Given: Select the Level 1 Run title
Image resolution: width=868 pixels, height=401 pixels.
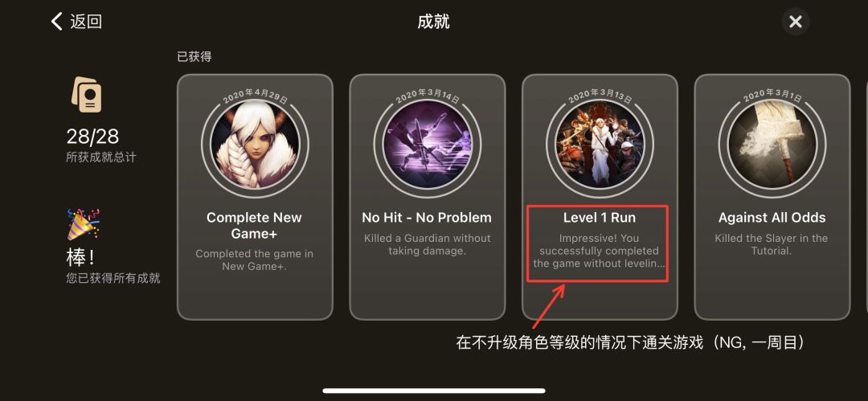Looking at the screenshot, I should 600,218.
